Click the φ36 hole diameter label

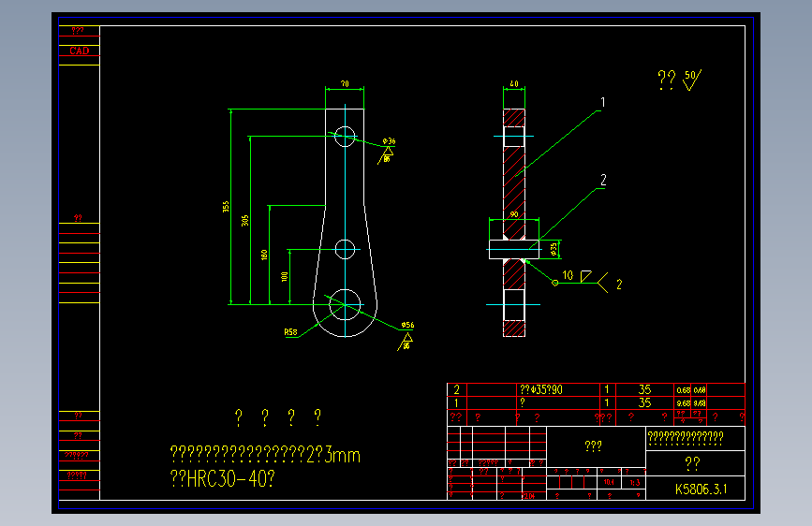pyautogui.click(x=389, y=140)
